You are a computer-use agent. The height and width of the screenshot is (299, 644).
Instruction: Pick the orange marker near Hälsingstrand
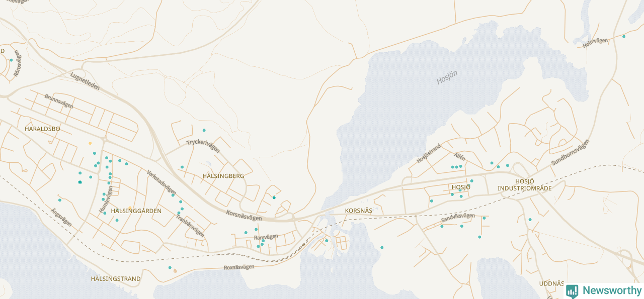[x=175, y=271]
